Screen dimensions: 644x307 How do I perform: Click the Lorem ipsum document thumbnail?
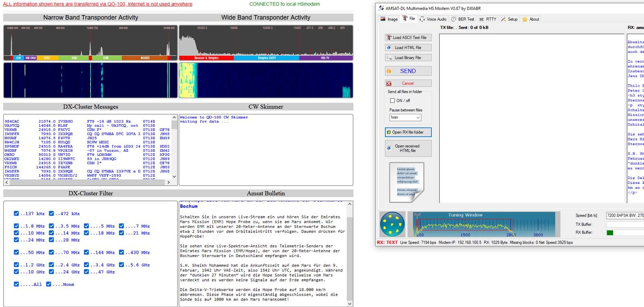407,182
